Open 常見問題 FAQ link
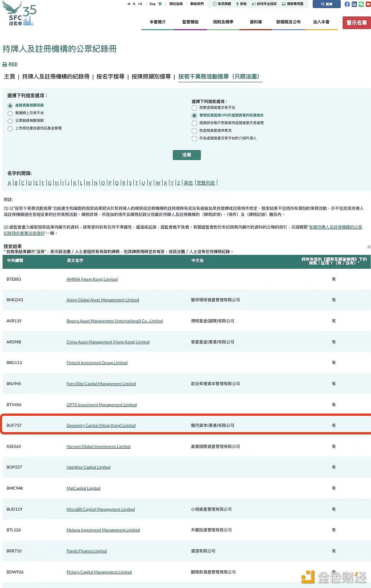The width and height of the screenshot is (371, 588). tap(222, 4)
